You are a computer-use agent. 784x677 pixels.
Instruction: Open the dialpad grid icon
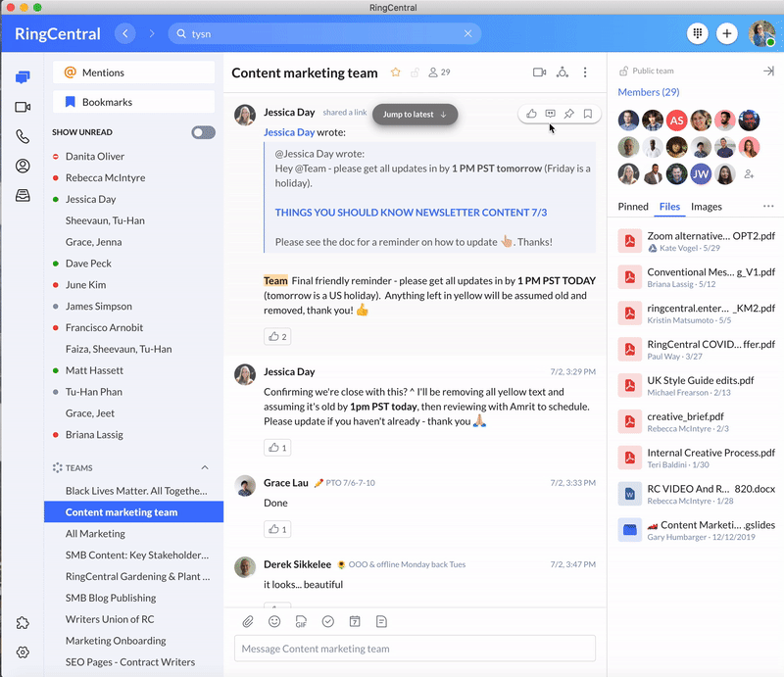click(x=698, y=33)
